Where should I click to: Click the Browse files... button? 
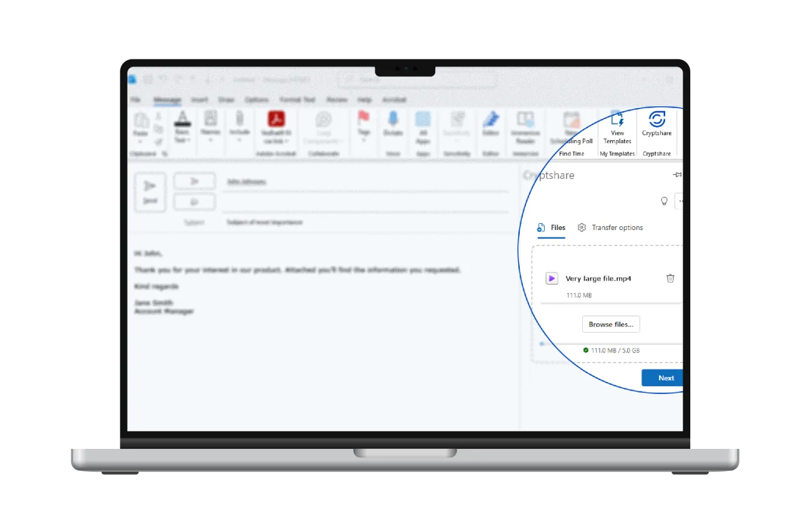pyautogui.click(x=610, y=324)
